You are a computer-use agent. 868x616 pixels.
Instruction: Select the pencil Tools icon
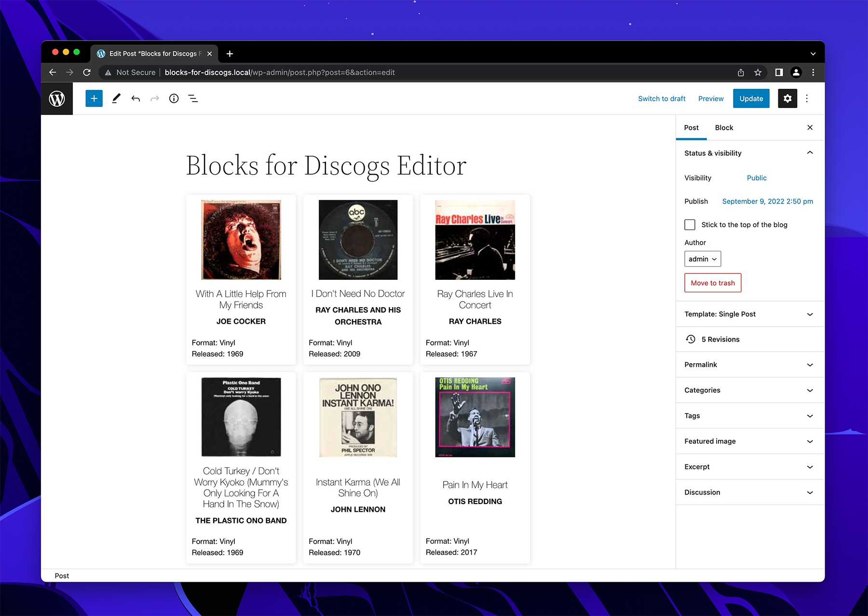tap(116, 99)
